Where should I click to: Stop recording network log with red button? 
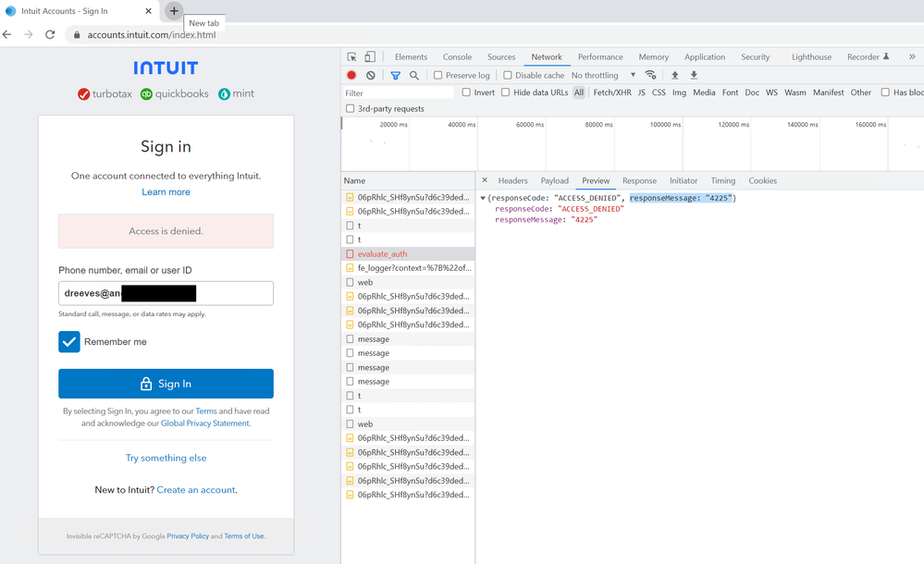click(x=351, y=76)
